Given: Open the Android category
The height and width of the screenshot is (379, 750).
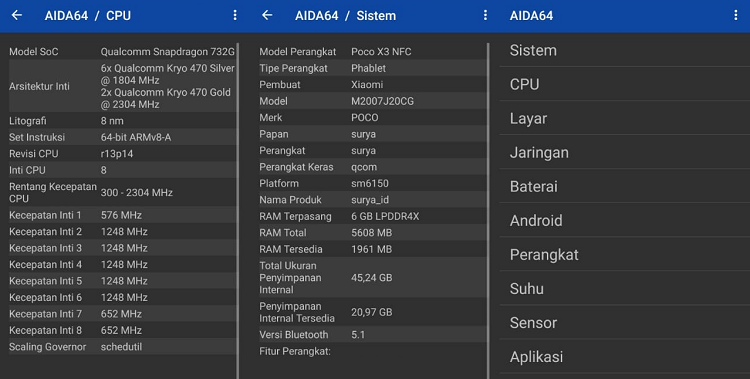Looking at the screenshot, I should (625, 220).
